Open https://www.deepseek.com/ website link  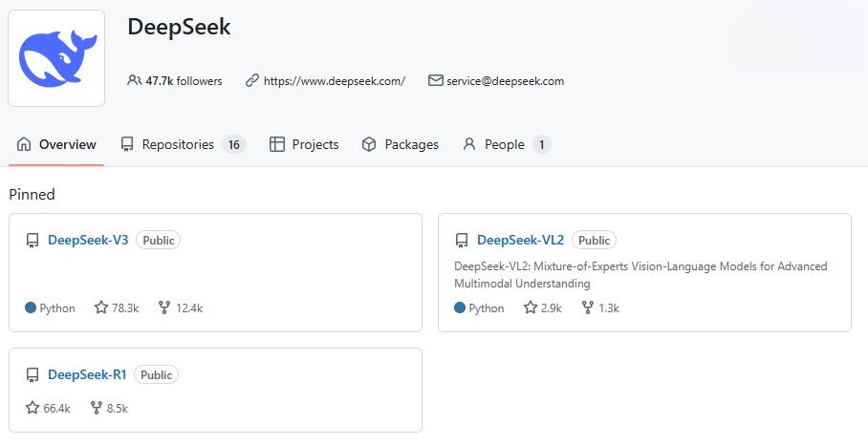tap(335, 81)
